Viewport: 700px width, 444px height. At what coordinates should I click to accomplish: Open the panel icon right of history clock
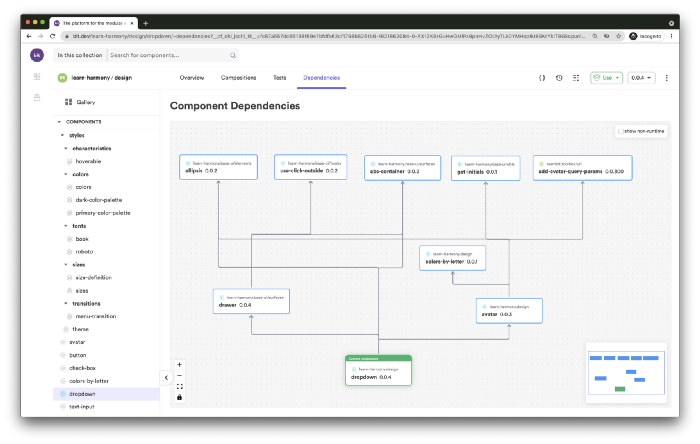[576, 78]
